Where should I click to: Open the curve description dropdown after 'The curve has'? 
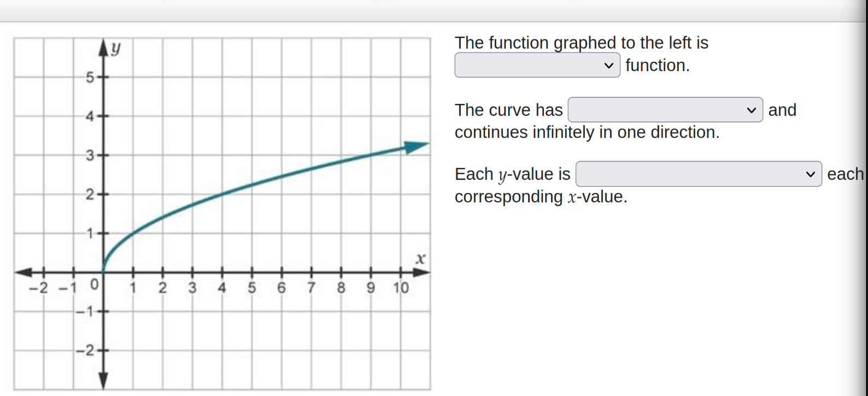pyautogui.click(x=664, y=110)
